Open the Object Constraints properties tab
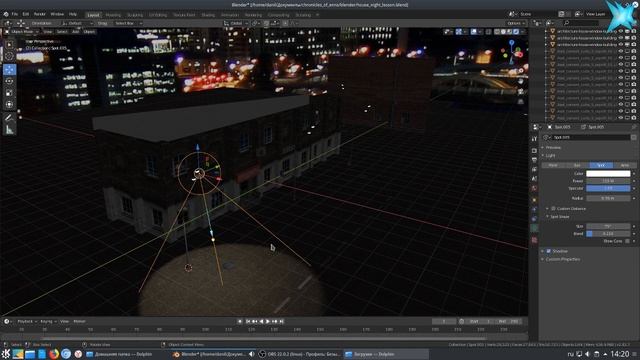 [534, 219]
